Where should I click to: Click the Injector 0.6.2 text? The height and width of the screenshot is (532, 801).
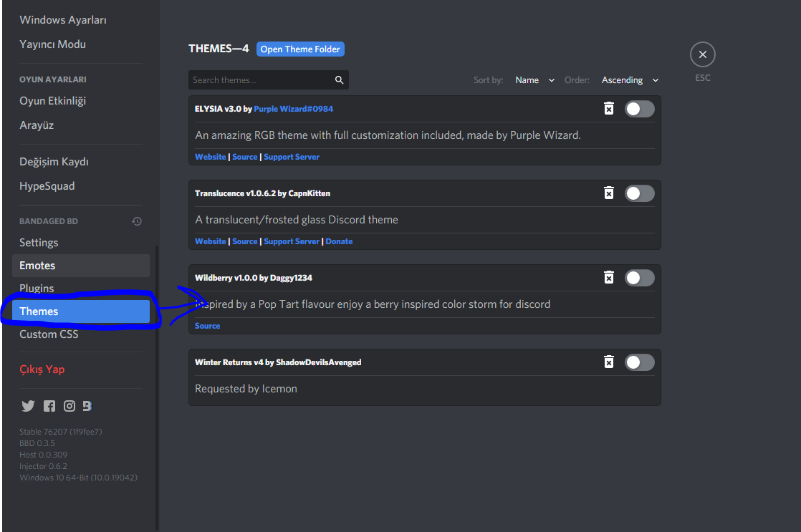43,466
